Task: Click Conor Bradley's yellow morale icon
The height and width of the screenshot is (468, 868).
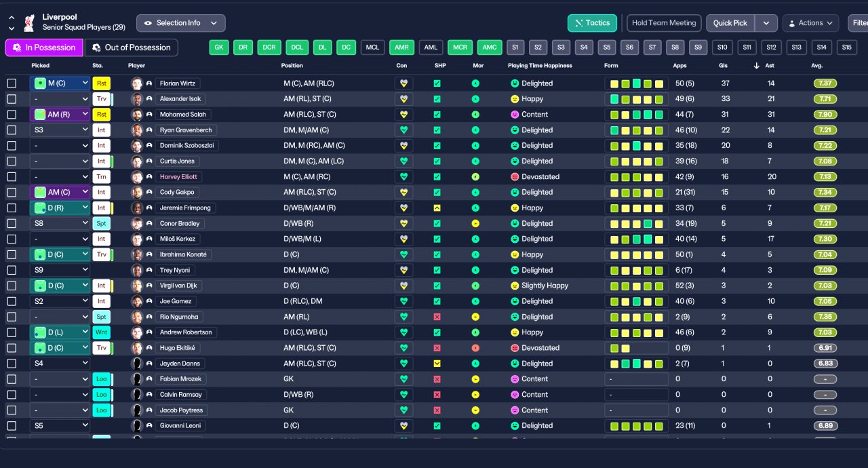Action: click(475, 224)
